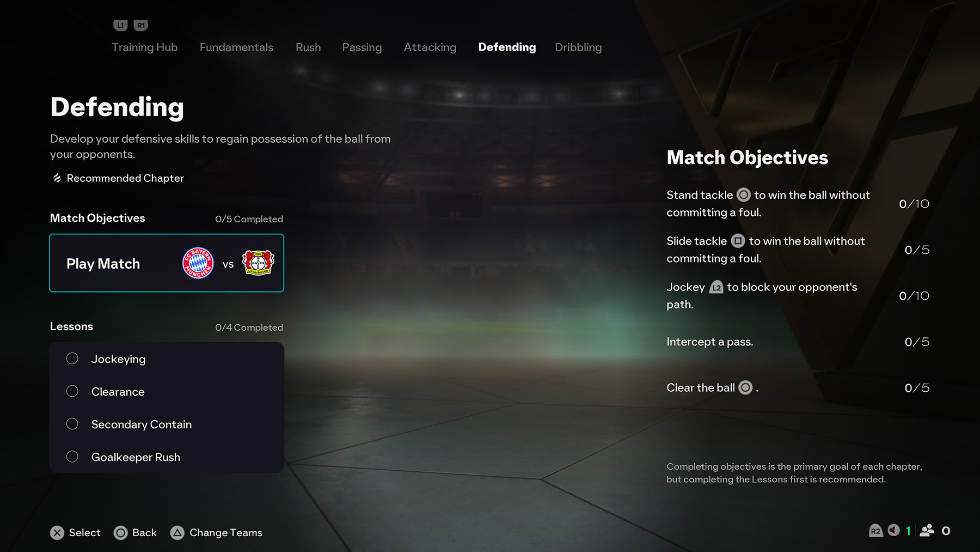Viewport: 980px width, 552px height.
Task: Start the Play Match button
Action: [x=167, y=263]
